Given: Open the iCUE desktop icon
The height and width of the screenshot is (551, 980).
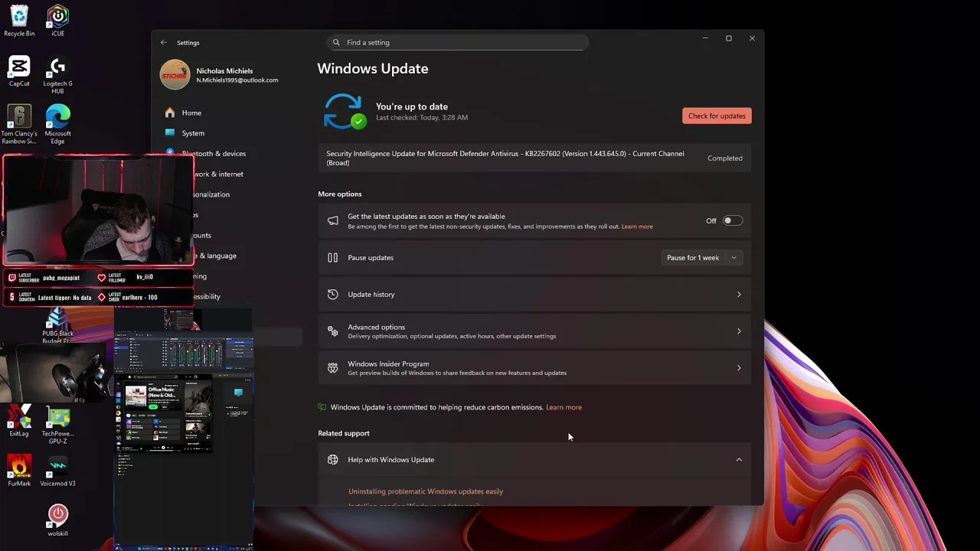Looking at the screenshot, I should tap(57, 21).
